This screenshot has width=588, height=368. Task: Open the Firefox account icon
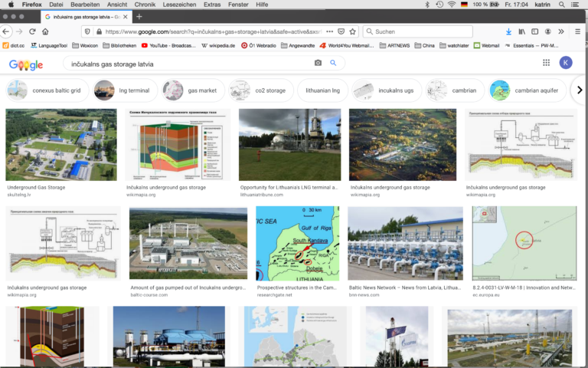coord(548,32)
